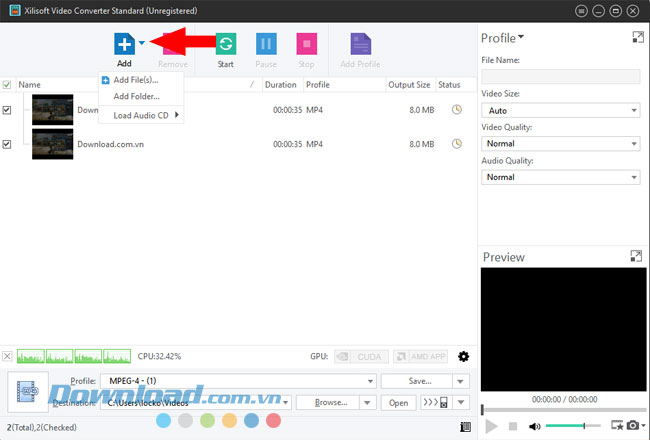Viewport: 650px width, 440px height.
Task: Stop conversion with the pink Stop icon
Action: (x=307, y=44)
